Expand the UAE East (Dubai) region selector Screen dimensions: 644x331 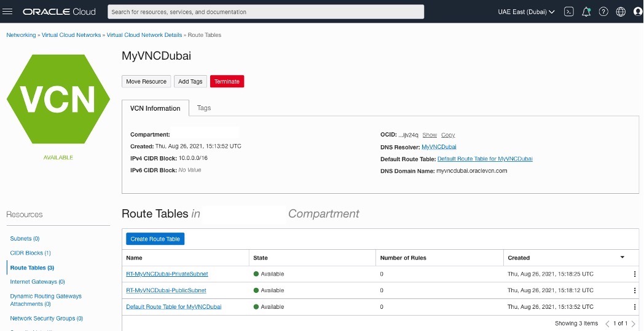coord(526,12)
